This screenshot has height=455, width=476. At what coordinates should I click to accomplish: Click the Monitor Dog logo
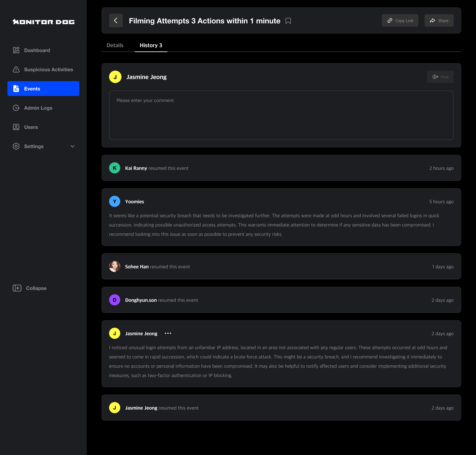click(43, 22)
